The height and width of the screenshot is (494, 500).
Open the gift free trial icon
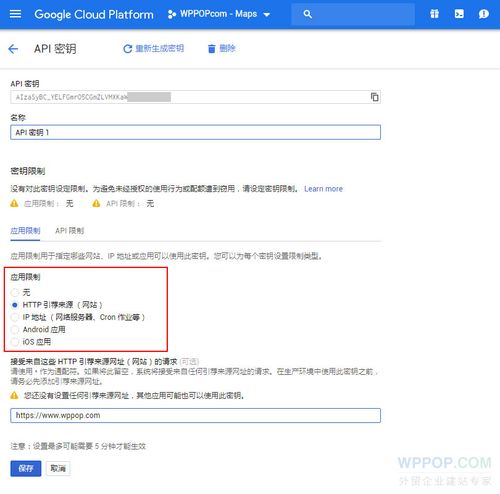[434, 14]
